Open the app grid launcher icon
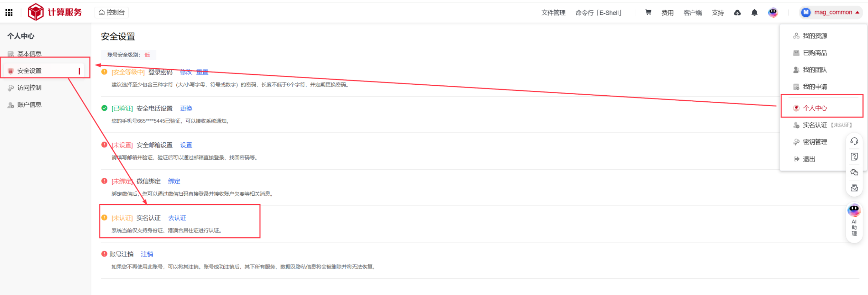868x295 pixels. click(x=9, y=13)
